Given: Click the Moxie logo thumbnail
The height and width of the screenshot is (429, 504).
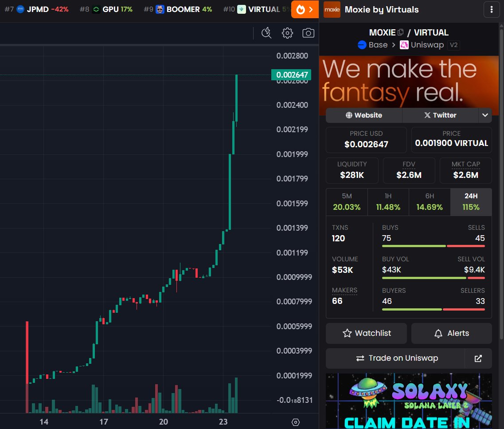Looking at the screenshot, I should click(332, 10).
